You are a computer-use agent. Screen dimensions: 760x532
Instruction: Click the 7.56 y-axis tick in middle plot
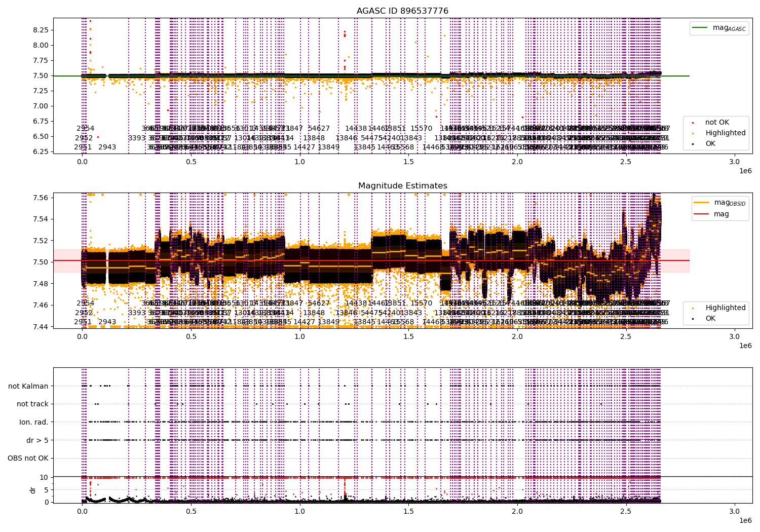click(x=41, y=198)
